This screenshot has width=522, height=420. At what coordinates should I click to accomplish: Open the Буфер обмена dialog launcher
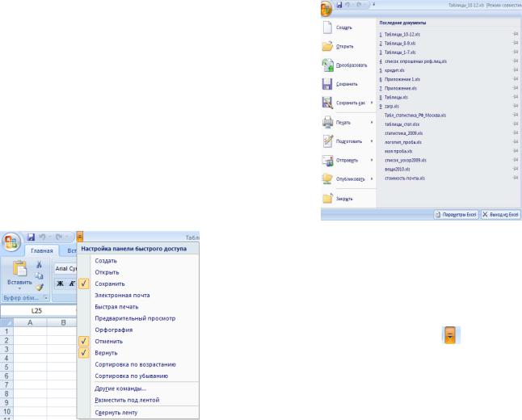tap(46, 297)
